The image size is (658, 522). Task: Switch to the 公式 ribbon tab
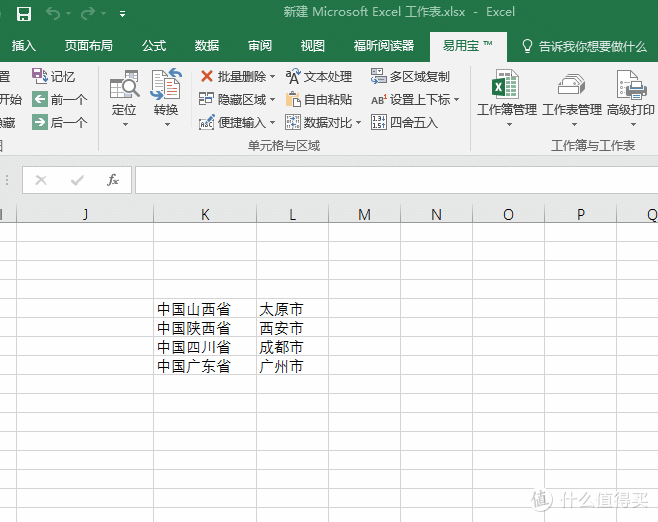click(x=154, y=46)
